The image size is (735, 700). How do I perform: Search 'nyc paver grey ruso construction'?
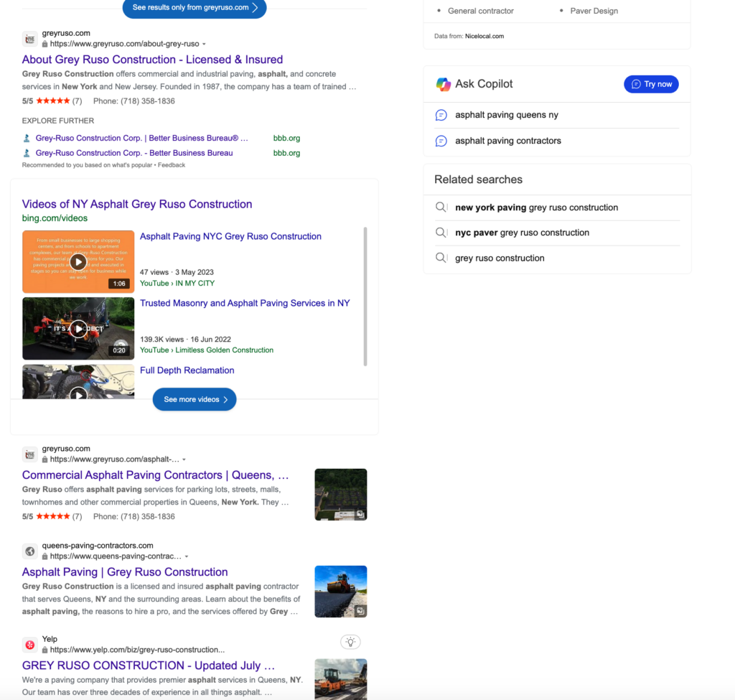(523, 233)
